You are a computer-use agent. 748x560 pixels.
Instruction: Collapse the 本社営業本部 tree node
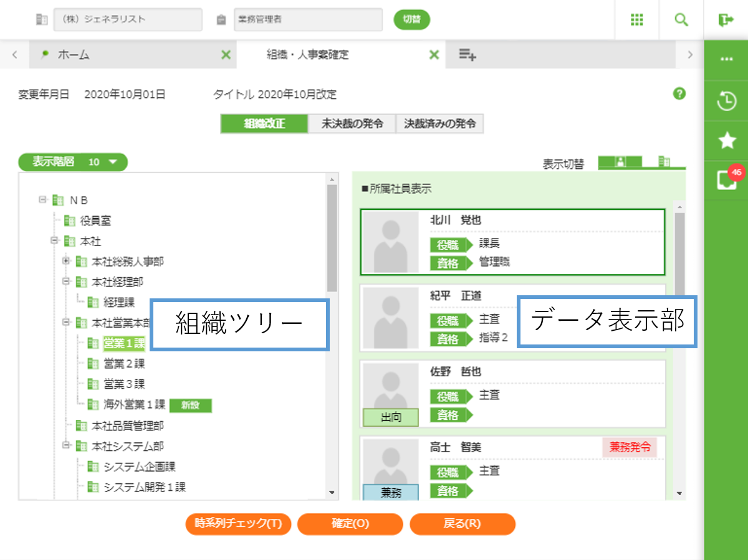[x=66, y=323]
